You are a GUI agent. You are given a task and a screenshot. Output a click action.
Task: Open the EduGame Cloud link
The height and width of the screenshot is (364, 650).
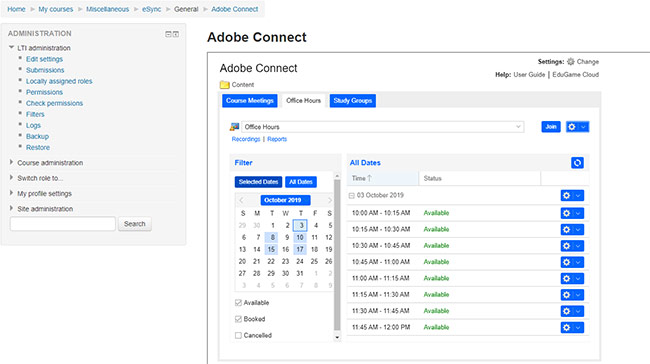coord(575,75)
